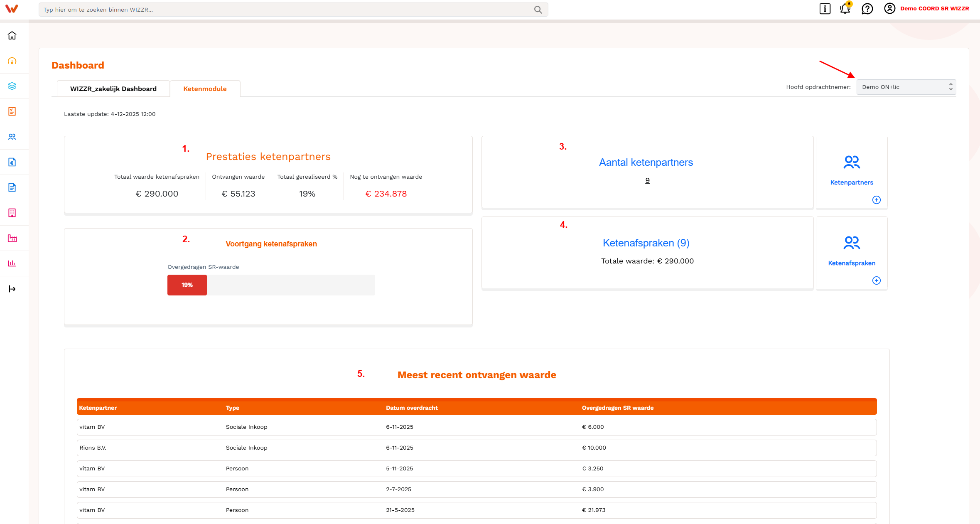
Task: Click the Meest recent ontvangen waarde heading
Action: coord(477,375)
